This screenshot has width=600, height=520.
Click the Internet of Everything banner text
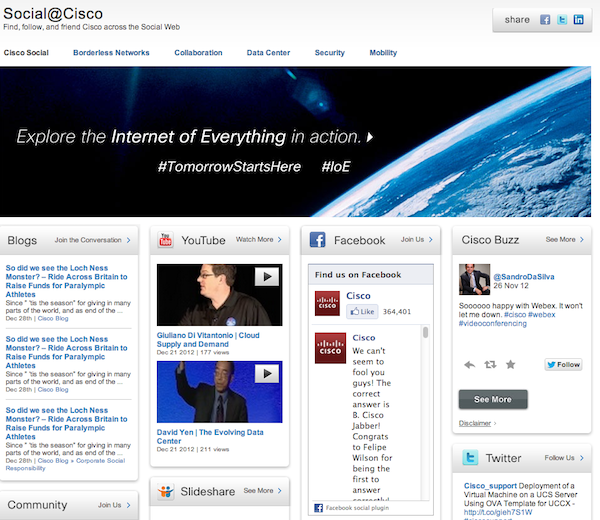(x=198, y=137)
